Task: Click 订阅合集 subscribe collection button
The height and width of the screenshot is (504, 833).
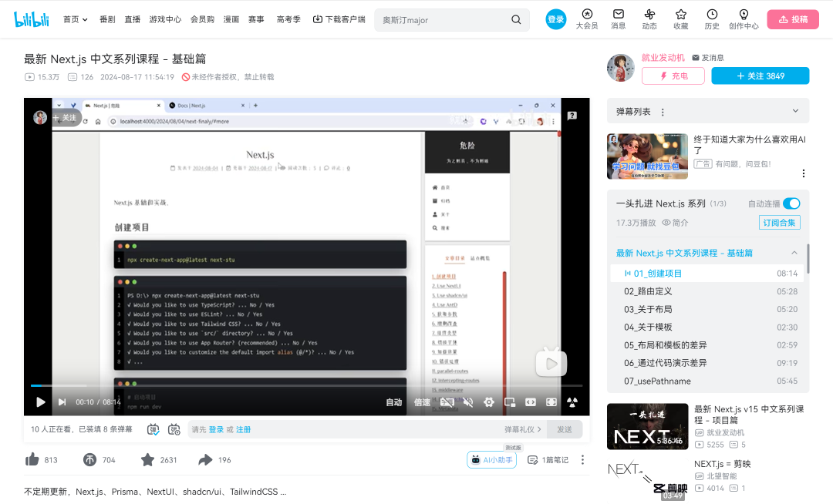Action: [x=779, y=223]
